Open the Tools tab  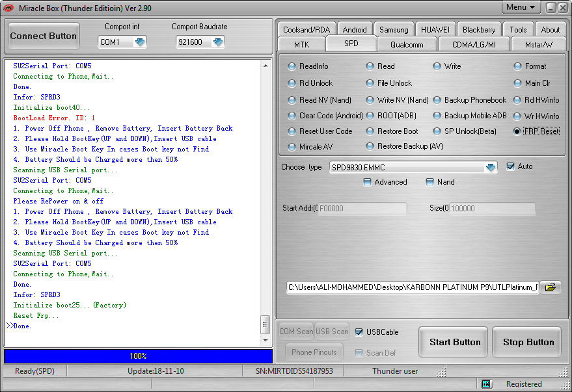[x=518, y=29]
